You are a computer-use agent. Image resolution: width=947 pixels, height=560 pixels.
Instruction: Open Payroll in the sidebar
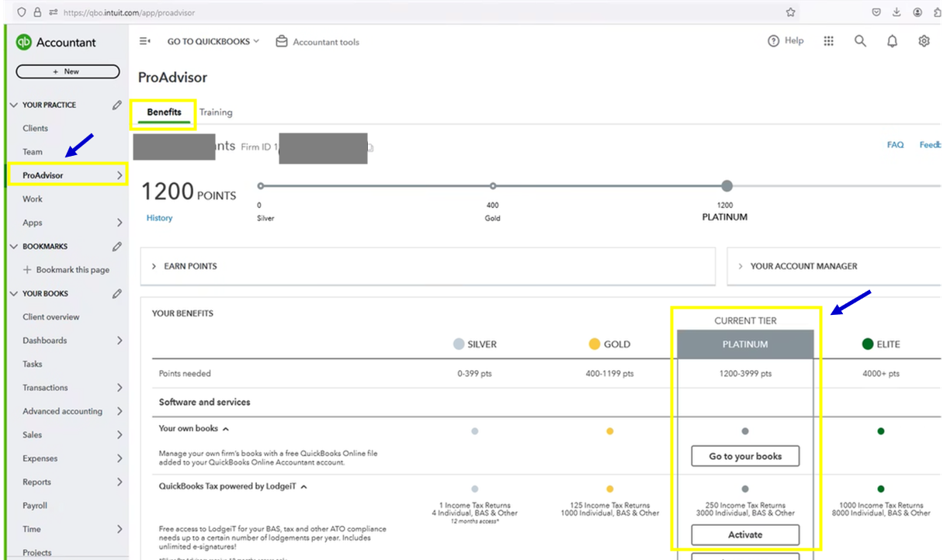tap(35, 506)
